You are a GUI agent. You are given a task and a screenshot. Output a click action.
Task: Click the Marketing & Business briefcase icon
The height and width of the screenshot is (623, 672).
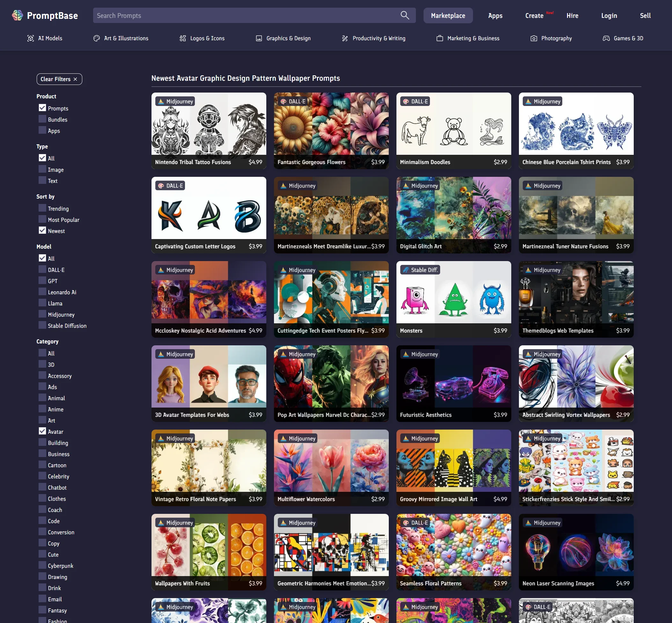tap(440, 38)
